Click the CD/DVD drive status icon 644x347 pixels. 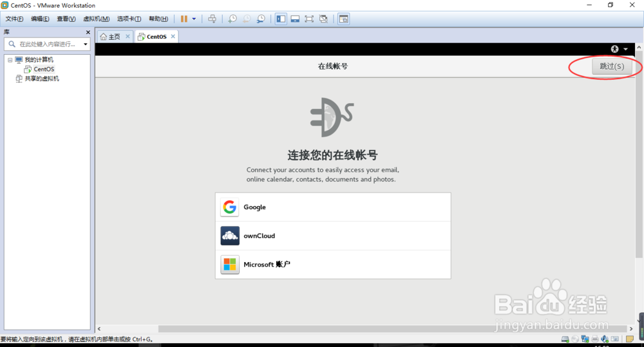pyautogui.click(x=575, y=339)
